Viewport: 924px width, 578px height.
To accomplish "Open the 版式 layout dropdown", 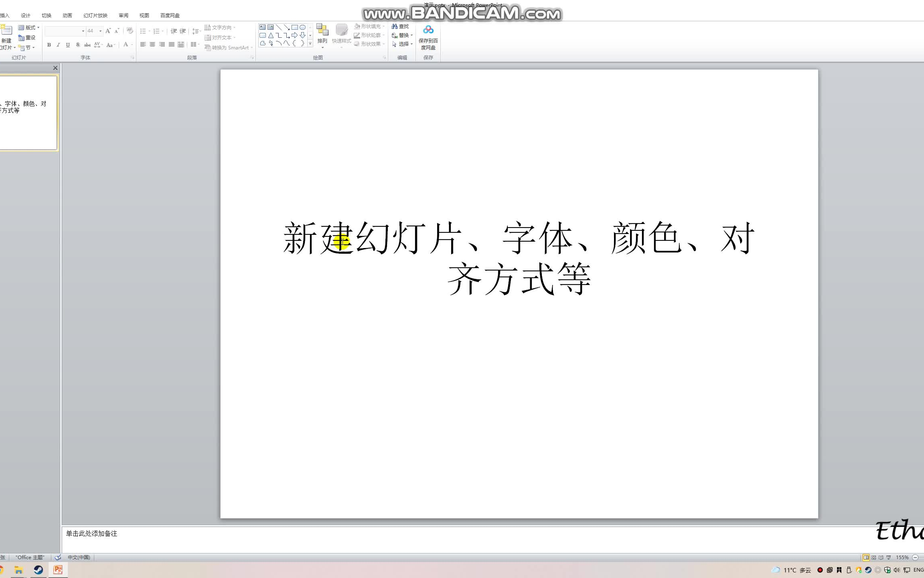I will tap(29, 28).
